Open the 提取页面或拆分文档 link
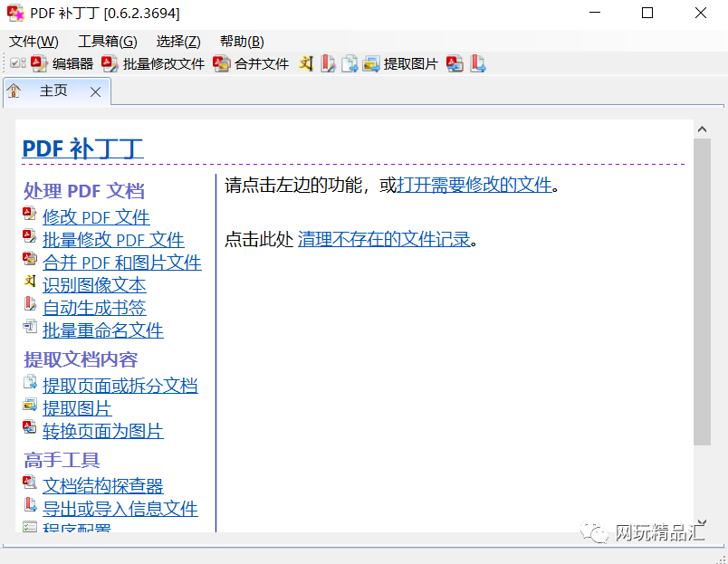 click(x=120, y=386)
